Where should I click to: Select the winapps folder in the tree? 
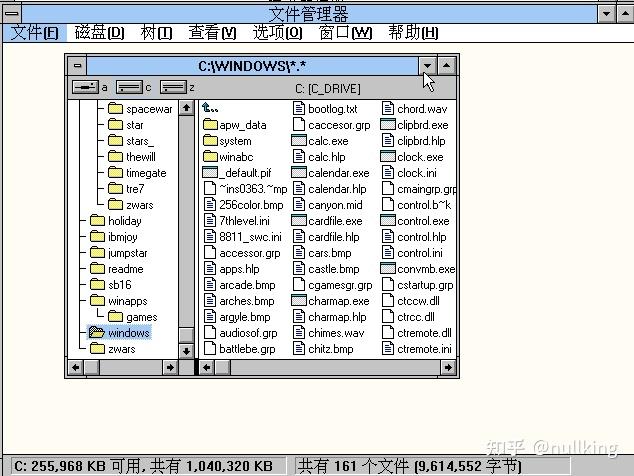(x=119, y=301)
